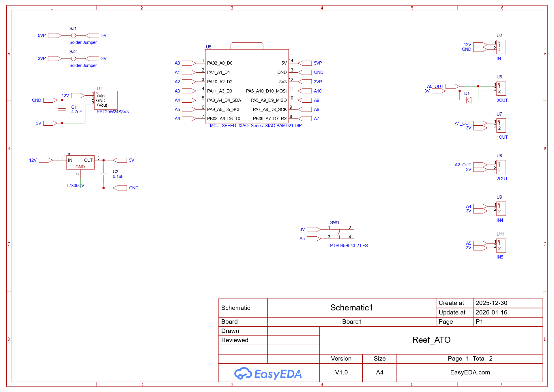Click the GND net port below C2
This screenshot has height=392, width=554.
coord(120,188)
